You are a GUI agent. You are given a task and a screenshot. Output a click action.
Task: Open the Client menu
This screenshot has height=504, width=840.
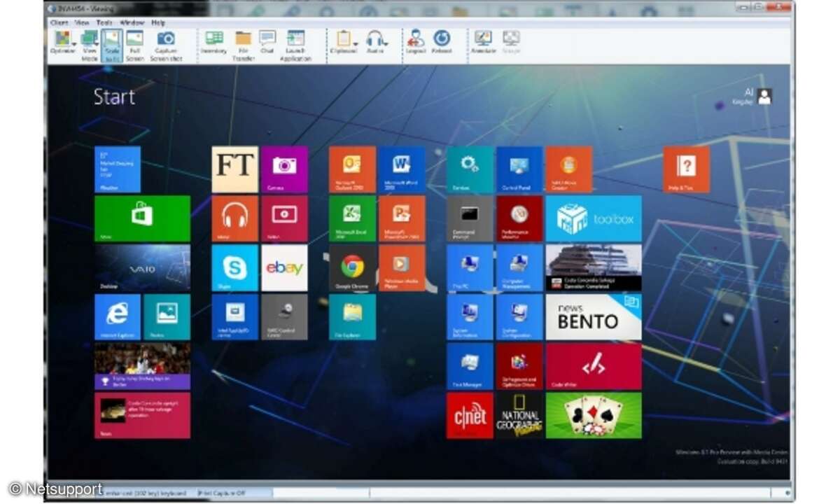coord(59,23)
